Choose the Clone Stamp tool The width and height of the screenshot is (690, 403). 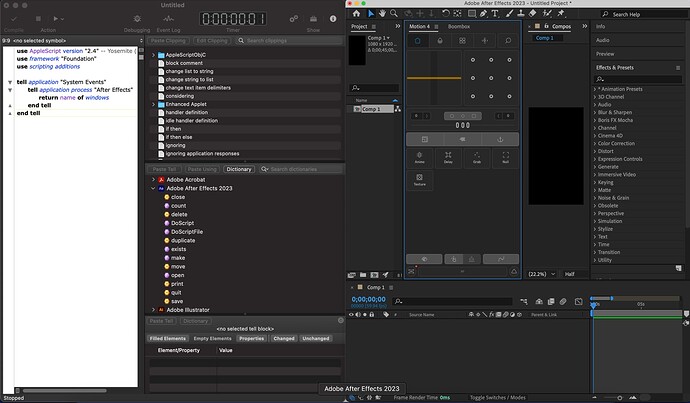521,14
